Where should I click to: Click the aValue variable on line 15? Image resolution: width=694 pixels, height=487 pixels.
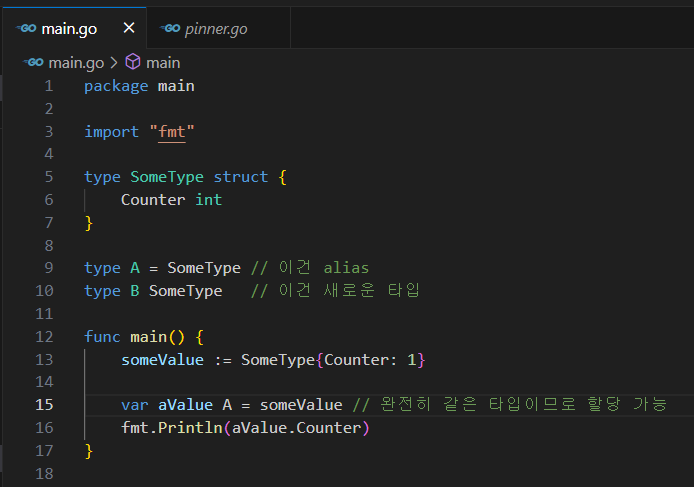click(x=185, y=404)
